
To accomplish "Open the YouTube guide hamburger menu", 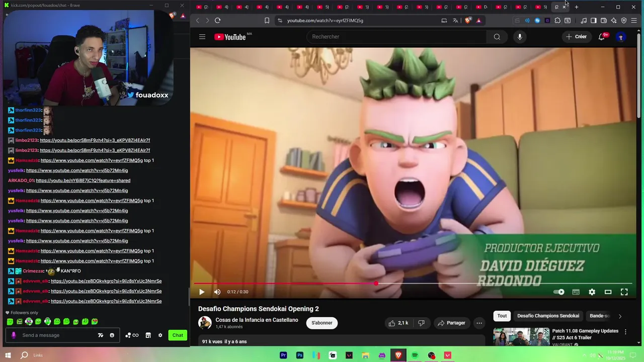I will click(x=202, y=37).
